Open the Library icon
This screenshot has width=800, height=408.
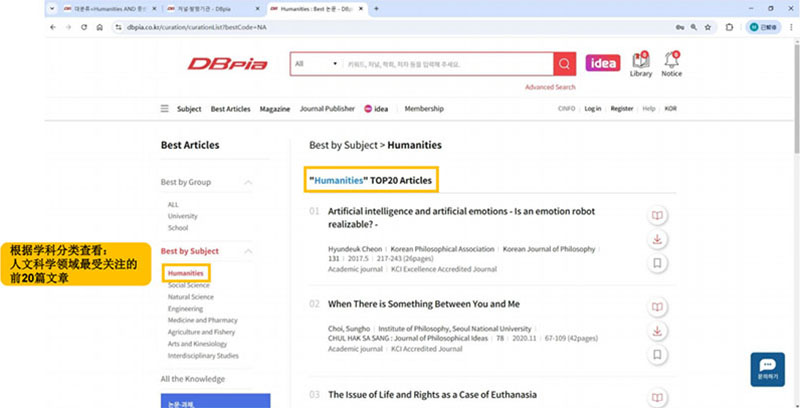pyautogui.click(x=641, y=64)
